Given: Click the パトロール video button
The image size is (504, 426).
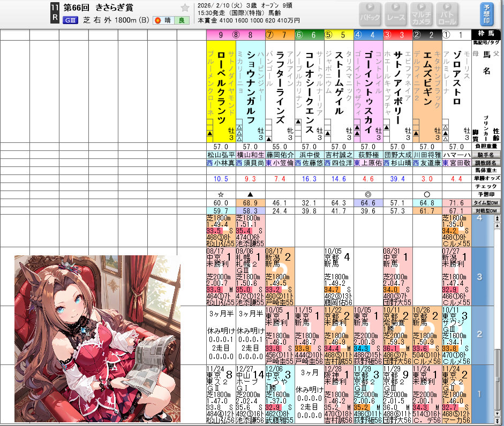Looking at the screenshot, I should [447, 14].
